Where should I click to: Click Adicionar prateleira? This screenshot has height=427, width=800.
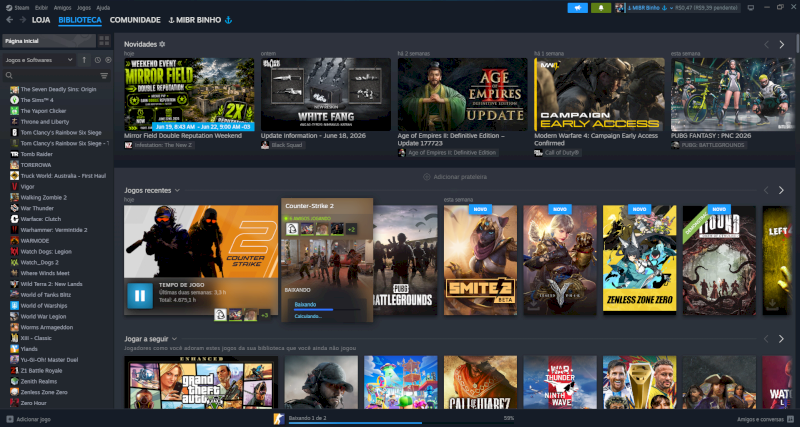tap(455, 177)
